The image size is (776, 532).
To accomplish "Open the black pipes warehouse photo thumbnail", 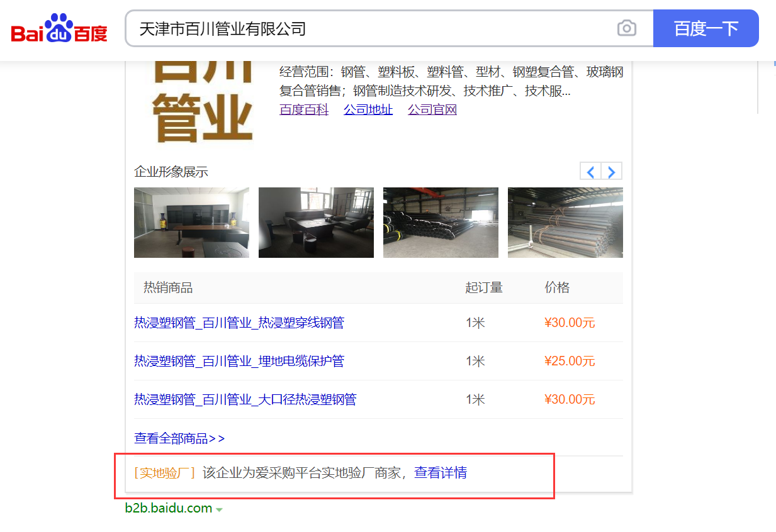I will 441,223.
